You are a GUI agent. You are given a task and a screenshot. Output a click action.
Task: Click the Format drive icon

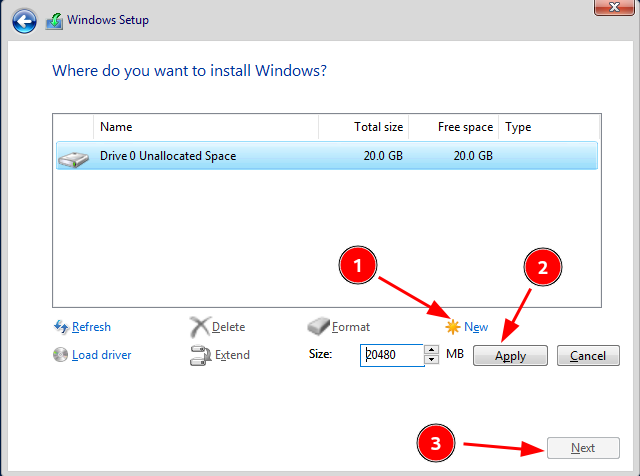(318, 327)
